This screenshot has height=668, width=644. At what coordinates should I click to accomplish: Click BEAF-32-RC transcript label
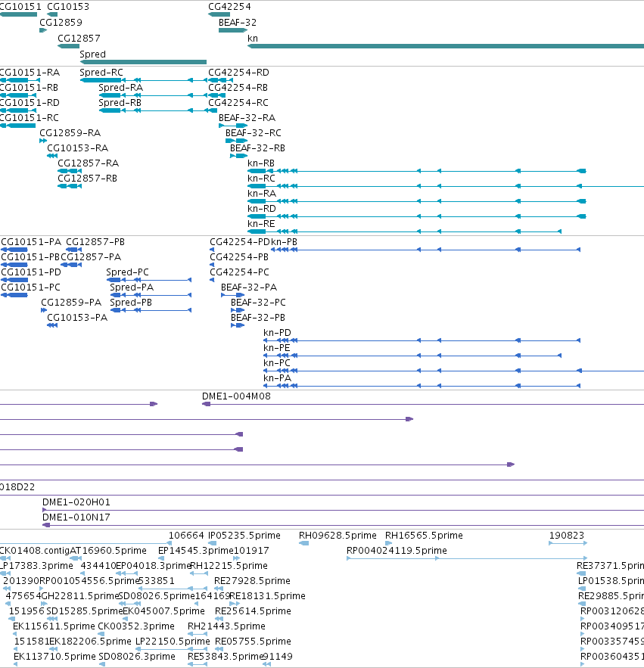(254, 133)
